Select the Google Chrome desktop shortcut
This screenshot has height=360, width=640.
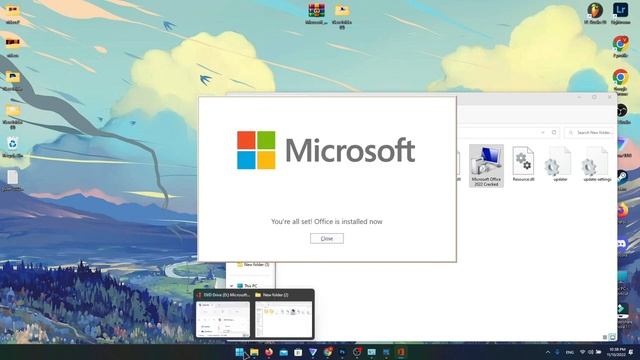coord(620,82)
